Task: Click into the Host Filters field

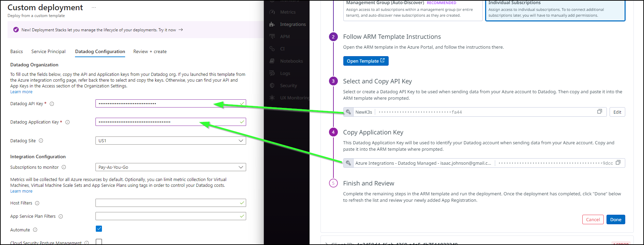Action: pyautogui.click(x=171, y=203)
